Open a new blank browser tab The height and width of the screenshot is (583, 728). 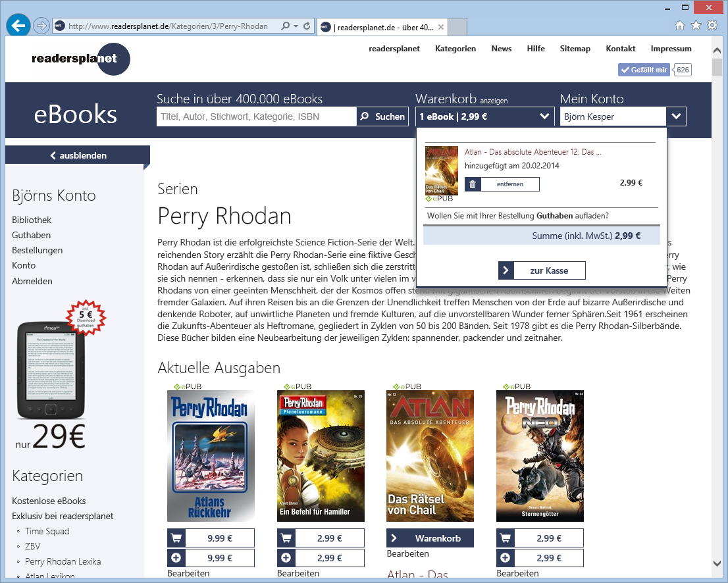click(x=457, y=27)
